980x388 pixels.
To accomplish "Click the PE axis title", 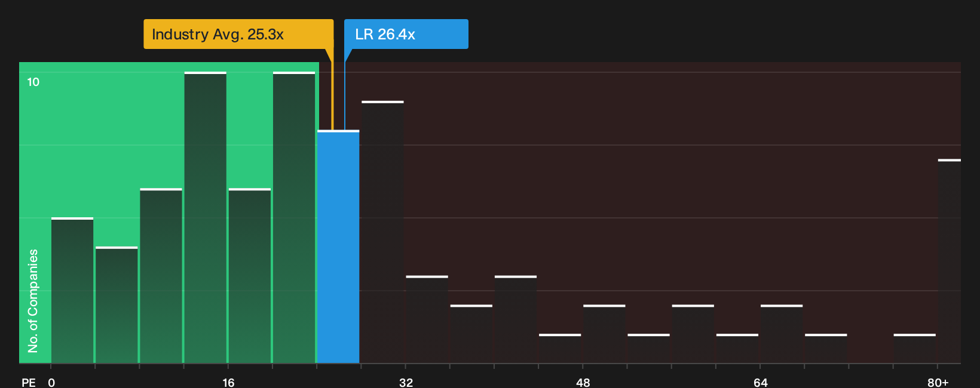I will pos(29,382).
